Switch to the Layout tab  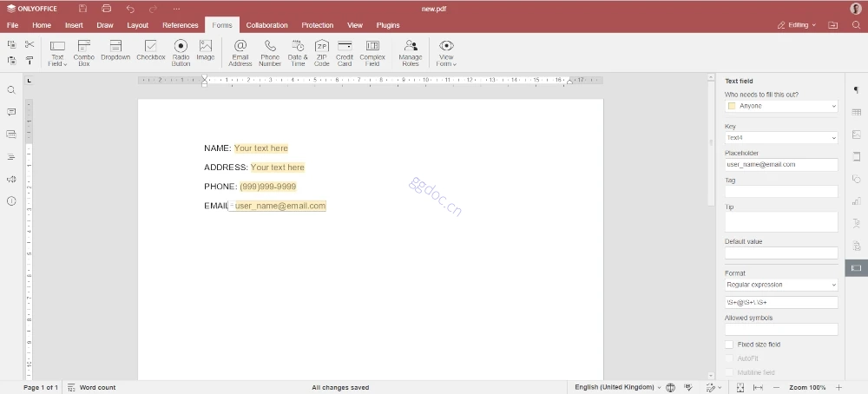pyautogui.click(x=137, y=25)
